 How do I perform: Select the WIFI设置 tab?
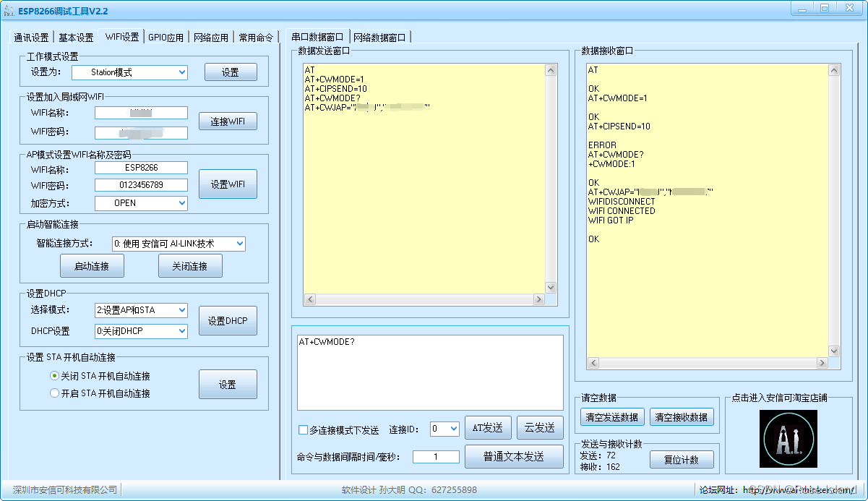point(121,37)
